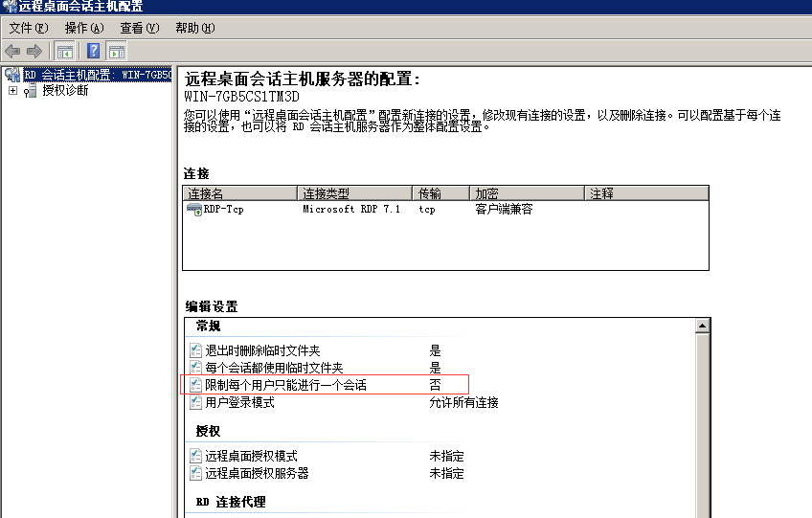Click 未指定 value for 远程桌面授权模式
The width and height of the screenshot is (812, 518).
point(446,456)
